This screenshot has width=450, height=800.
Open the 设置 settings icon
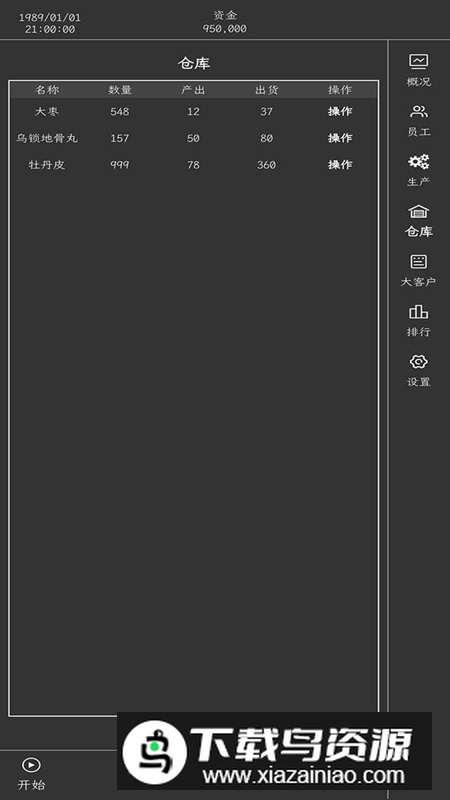418,362
